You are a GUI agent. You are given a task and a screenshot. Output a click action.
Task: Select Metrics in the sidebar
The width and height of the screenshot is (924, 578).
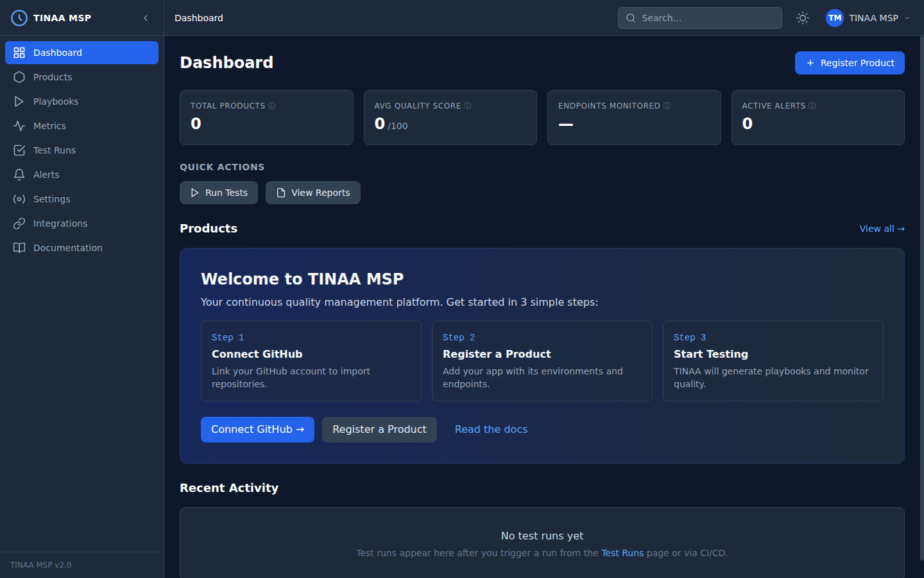pos(81,126)
